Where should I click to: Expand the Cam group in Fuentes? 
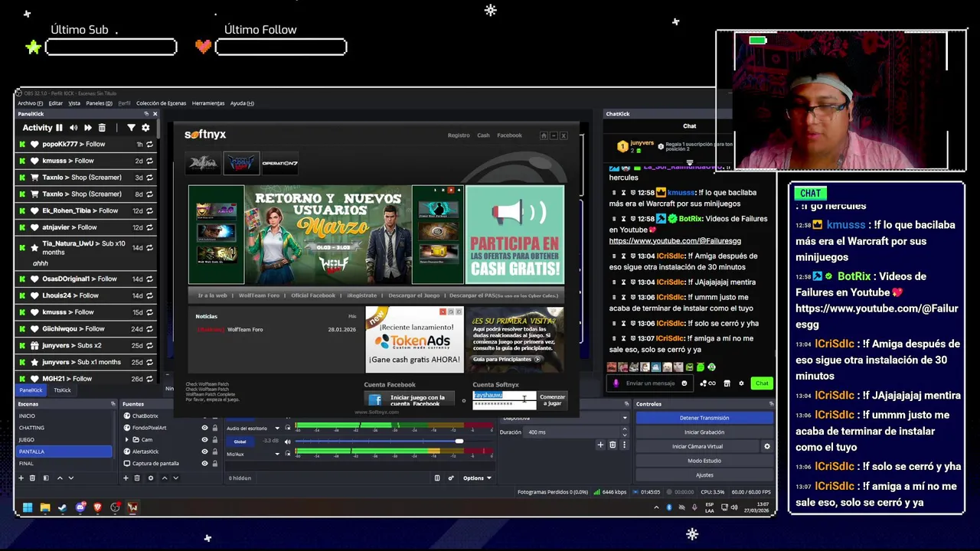127,440
